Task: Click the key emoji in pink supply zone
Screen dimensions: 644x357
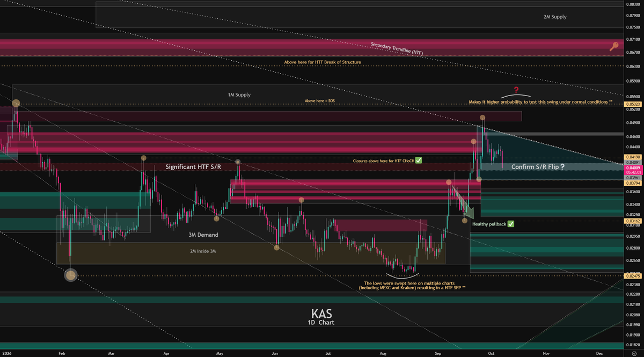Action: (614, 47)
